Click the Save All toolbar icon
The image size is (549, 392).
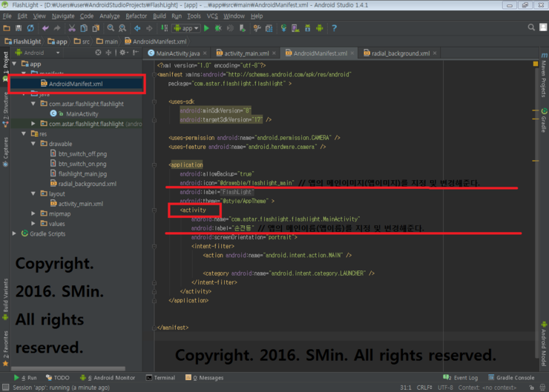(x=19, y=28)
